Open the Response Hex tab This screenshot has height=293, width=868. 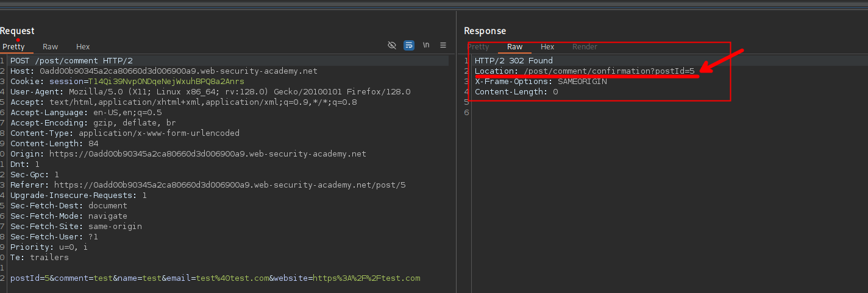[547, 47]
